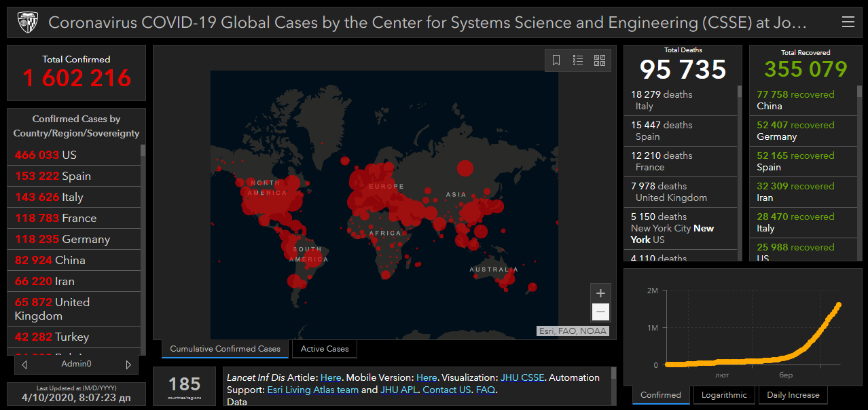Open the JHU CSSE link

(x=522, y=377)
